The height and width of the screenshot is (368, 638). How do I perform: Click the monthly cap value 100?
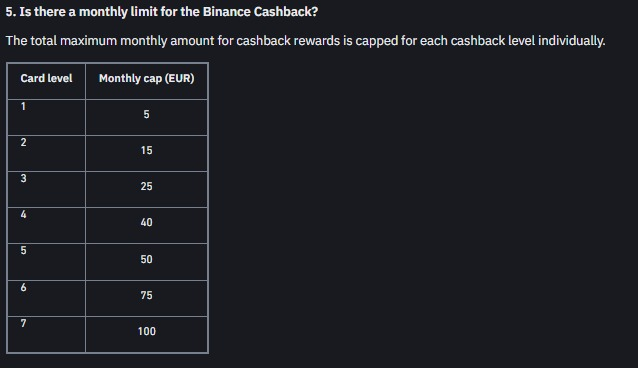(146, 331)
